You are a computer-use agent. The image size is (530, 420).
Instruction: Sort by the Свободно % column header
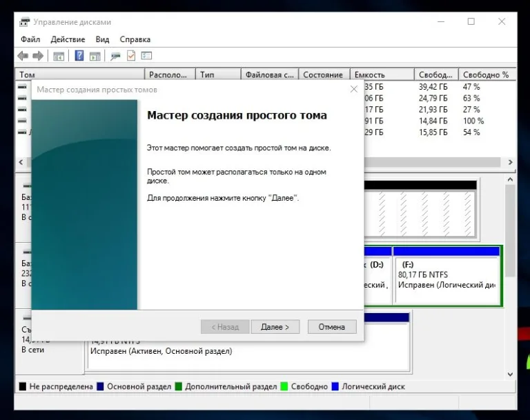(487, 74)
